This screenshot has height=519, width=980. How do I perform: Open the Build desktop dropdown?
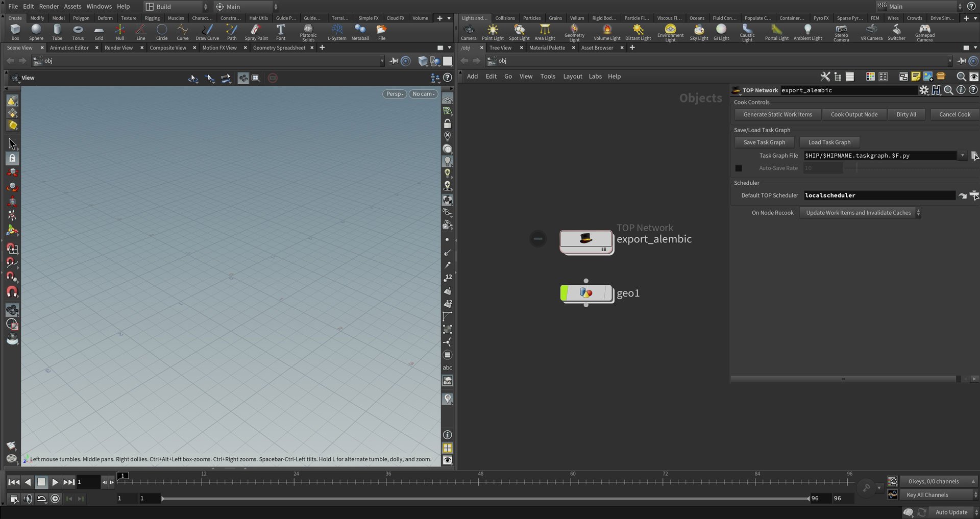176,7
